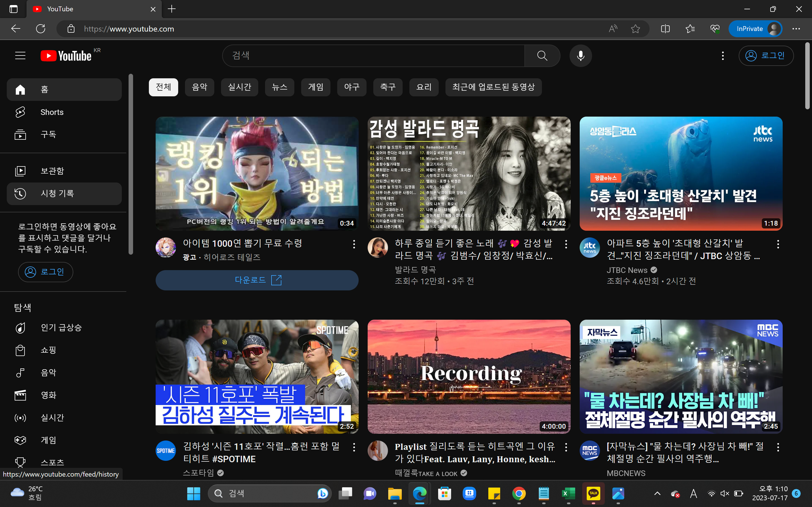Open 인기 급상승 under 탐색
Screen dimensions: 812x507
coord(61,328)
